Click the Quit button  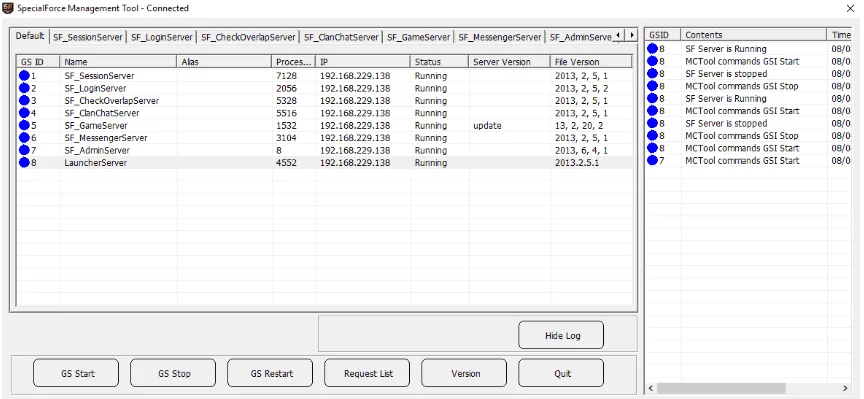point(561,373)
